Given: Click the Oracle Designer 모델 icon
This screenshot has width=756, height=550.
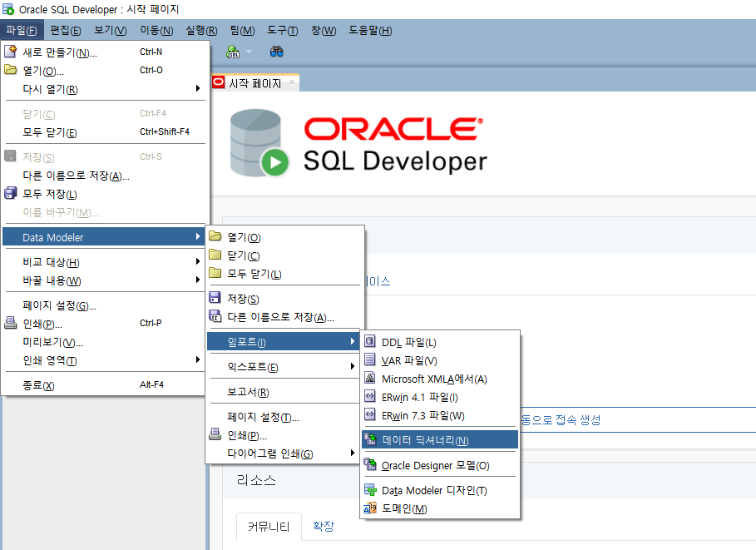Looking at the screenshot, I should [370, 464].
